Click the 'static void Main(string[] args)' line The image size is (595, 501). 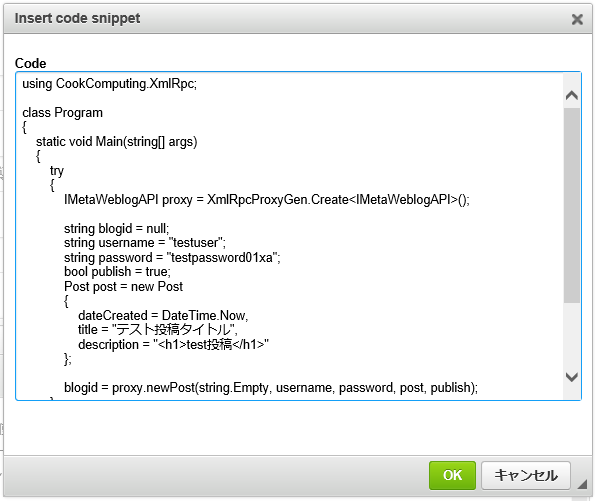coord(116,142)
